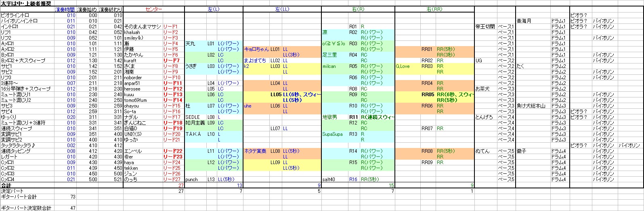This screenshot has height=211, width=644.
Task: Select the とんげろ name cell
Action: [485, 117]
